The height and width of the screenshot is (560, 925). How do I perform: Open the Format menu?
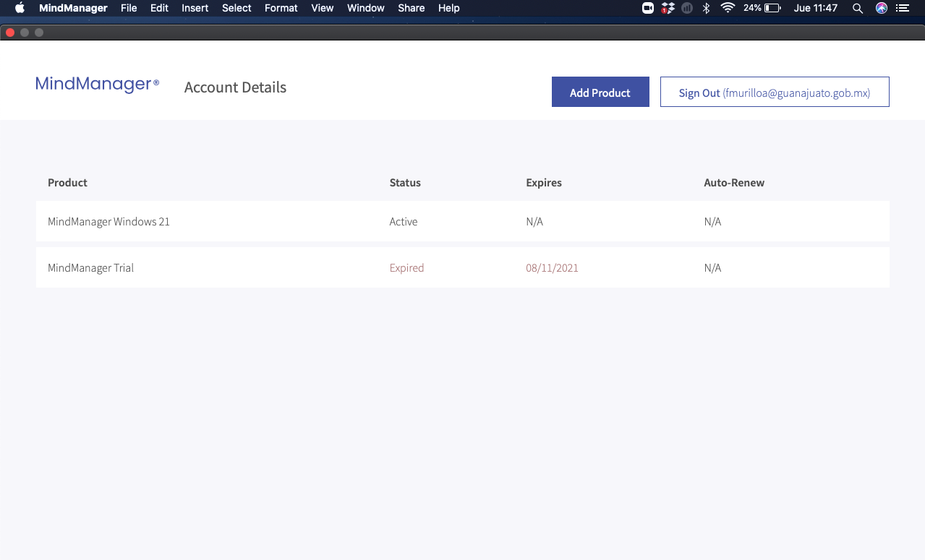point(281,8)
